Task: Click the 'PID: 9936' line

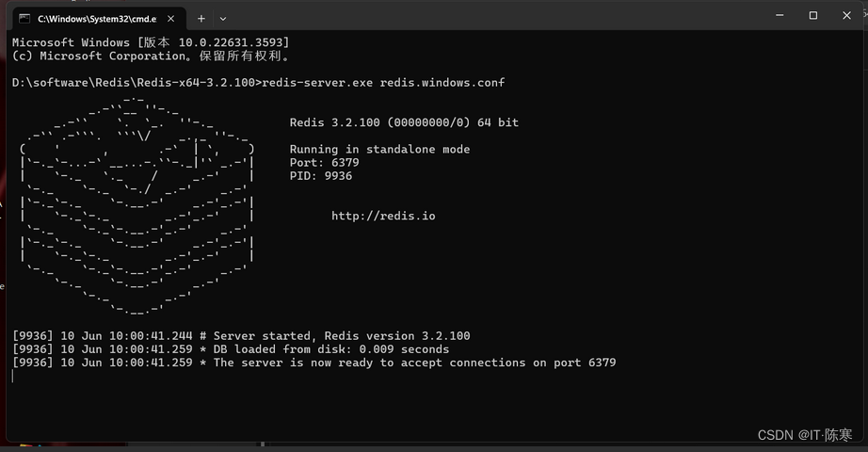Action: point(321,175)
